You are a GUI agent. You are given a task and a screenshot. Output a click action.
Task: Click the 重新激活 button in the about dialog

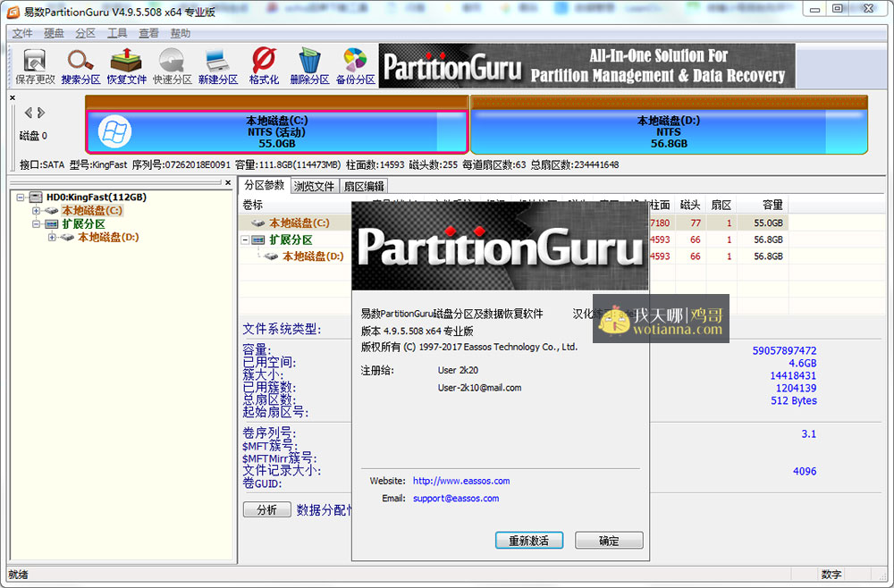click(529, 541)
